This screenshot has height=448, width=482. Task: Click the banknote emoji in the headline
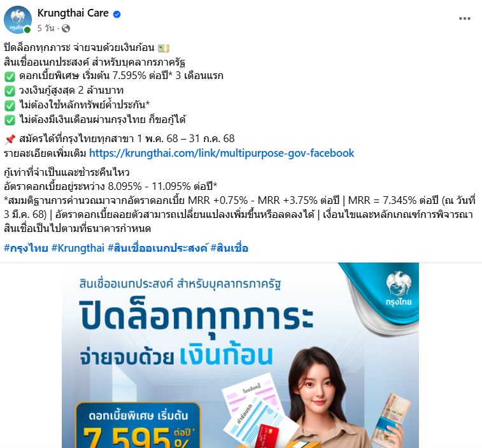tap(164, 48)
